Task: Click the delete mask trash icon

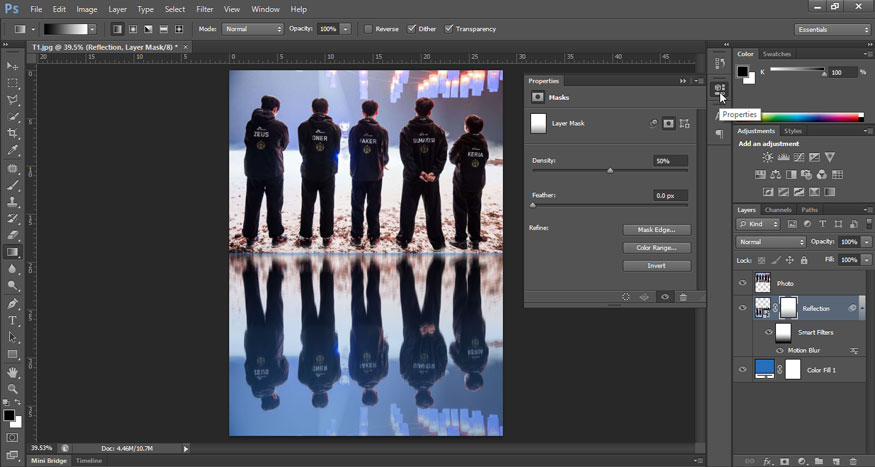Action: click(x=683, y=297)
